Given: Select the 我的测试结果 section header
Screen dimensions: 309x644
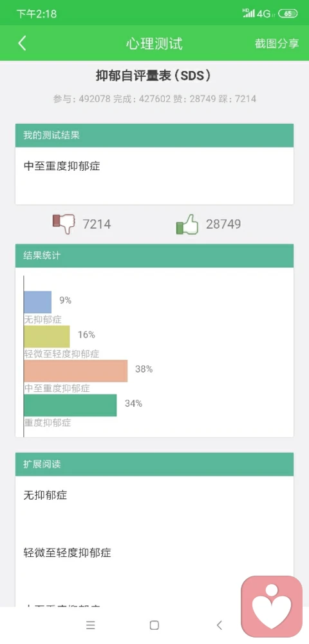Looking at the screenshot, I should pyautogui.click(x=154, y=135).
